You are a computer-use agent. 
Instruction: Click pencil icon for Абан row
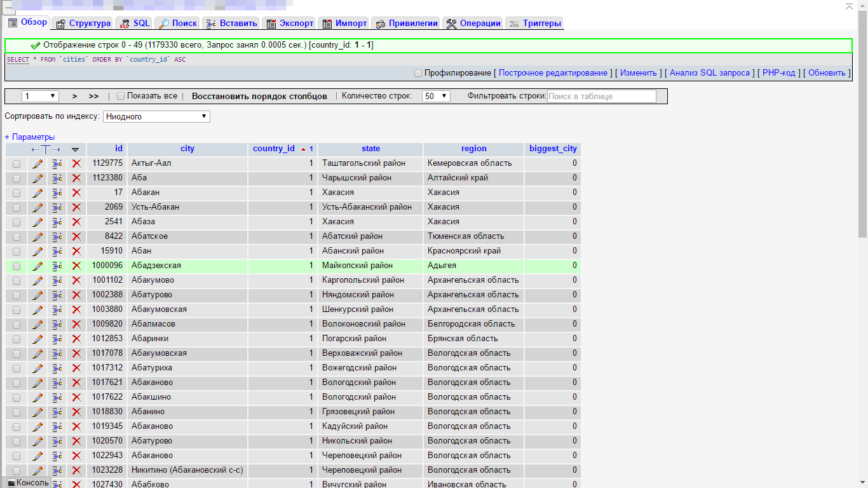[37, 251]
